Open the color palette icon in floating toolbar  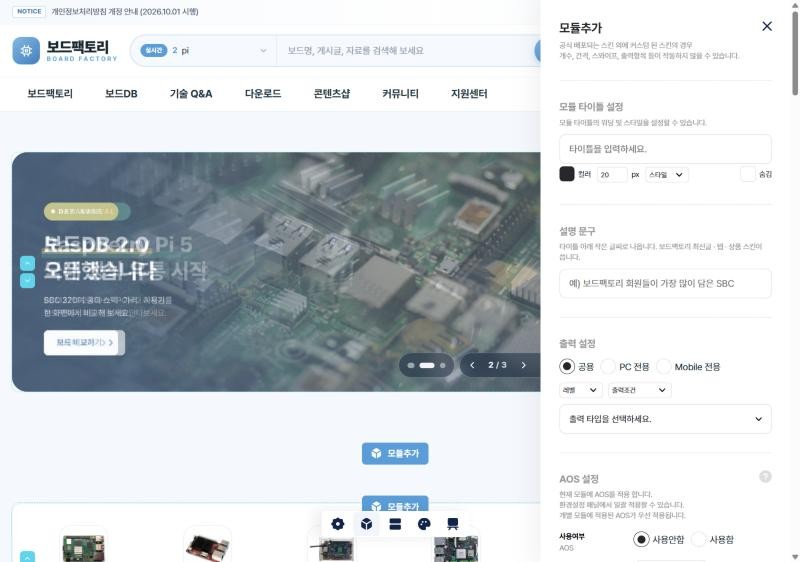click(x=424, y=524)
